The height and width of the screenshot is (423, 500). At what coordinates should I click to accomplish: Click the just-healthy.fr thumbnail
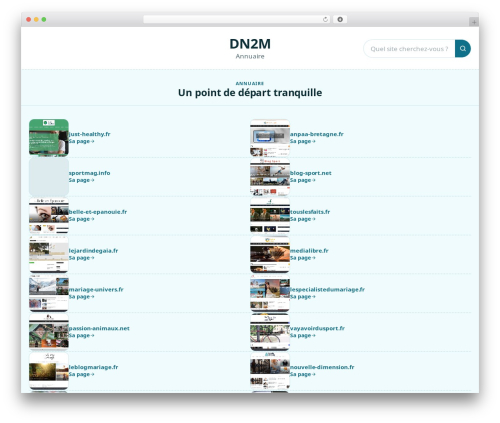(49, 138)
